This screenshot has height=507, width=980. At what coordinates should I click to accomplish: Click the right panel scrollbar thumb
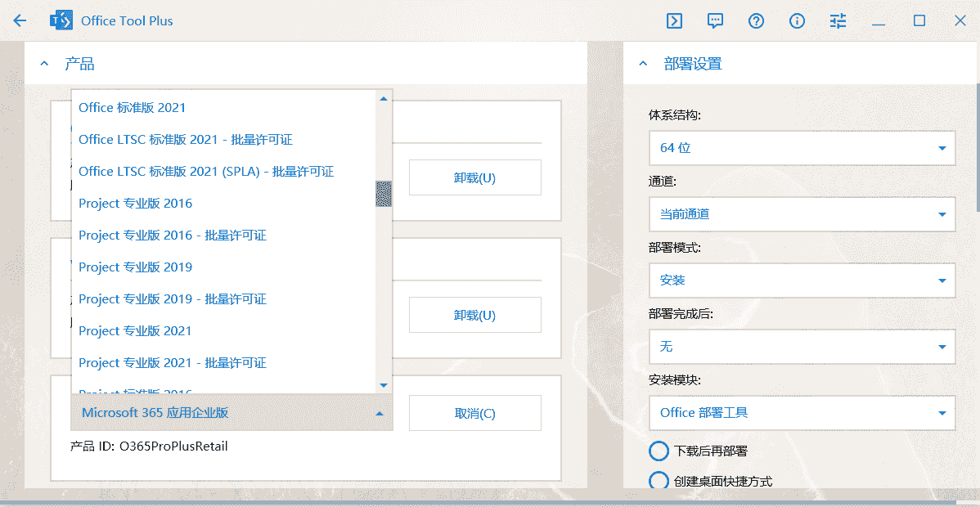977,146
